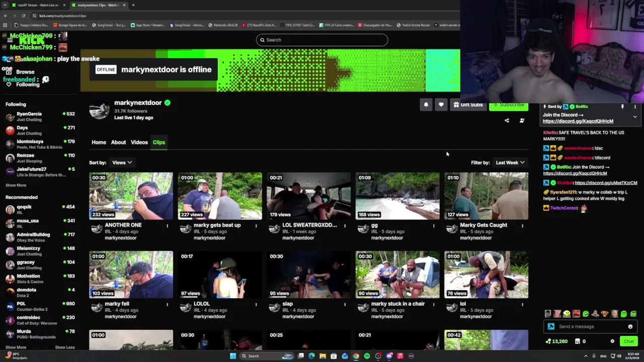Switch to the raza97 Stream browser tab
The image size is (644, 362).
(x=39, y=5)
